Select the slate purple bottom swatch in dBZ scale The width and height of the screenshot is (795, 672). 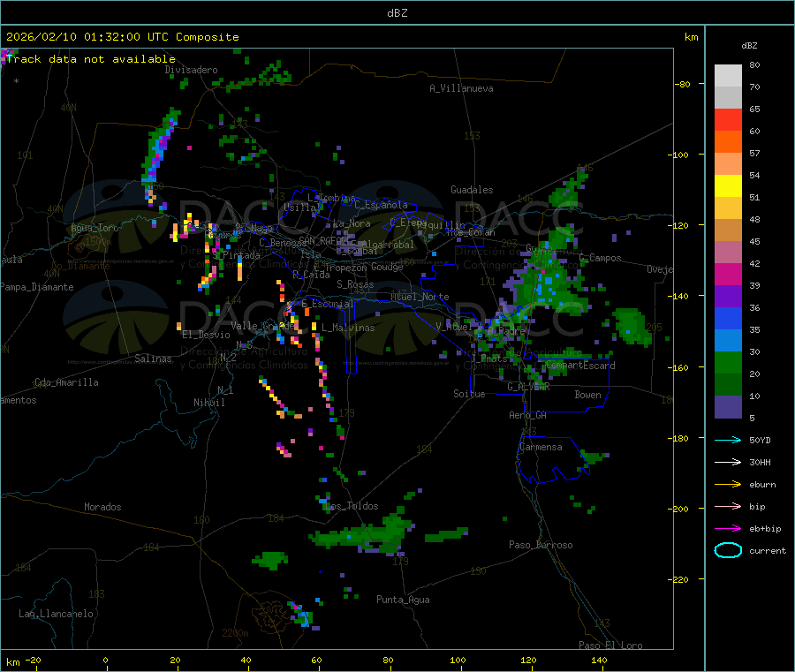coord(728,407)
